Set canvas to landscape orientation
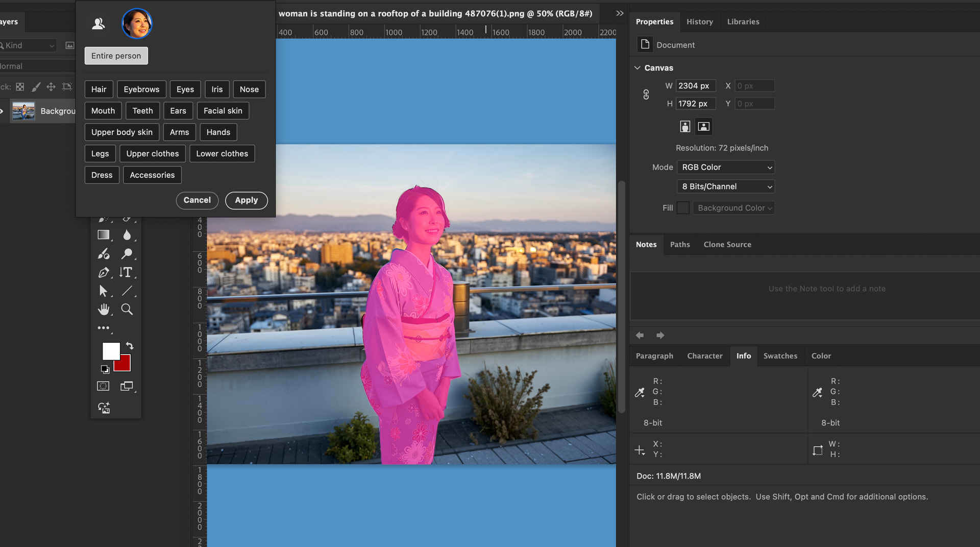 [703, 126]
